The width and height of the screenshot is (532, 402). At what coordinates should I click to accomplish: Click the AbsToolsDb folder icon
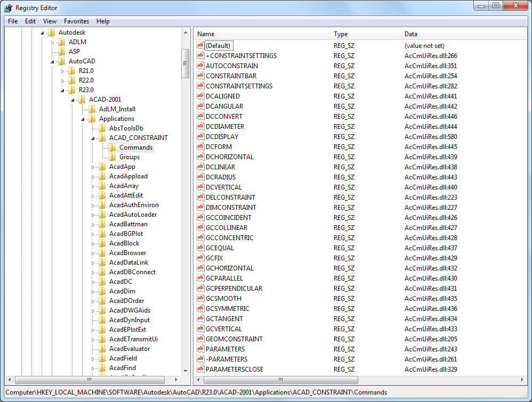pos(102,128)
